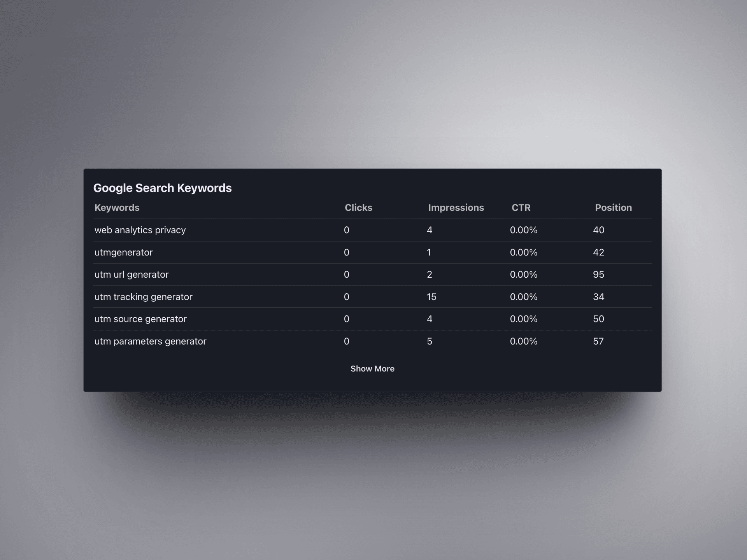Viewport: 747px width, 560px height.
Task: Click position value 57 for utm parameters generator
Action: pos(598,341)
